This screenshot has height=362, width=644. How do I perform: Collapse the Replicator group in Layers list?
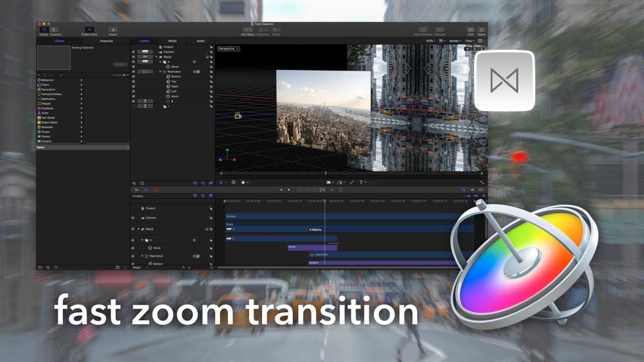pyautogui.click(x=160, y=71)
